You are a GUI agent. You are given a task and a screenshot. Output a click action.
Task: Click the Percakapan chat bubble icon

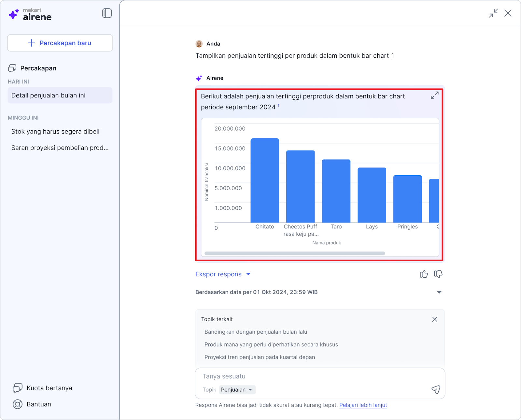click(x=12, y=68)
